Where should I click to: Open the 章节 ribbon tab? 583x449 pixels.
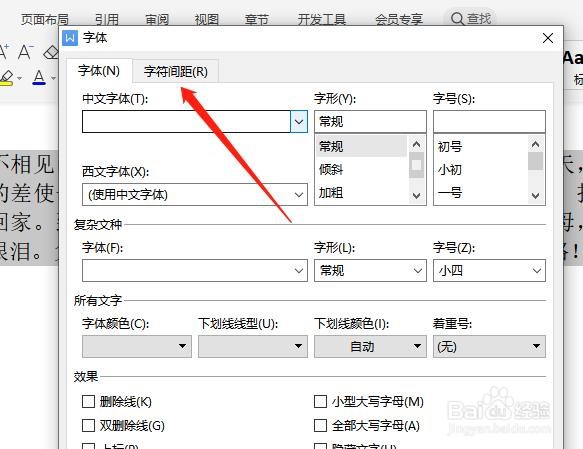(257, 19)
